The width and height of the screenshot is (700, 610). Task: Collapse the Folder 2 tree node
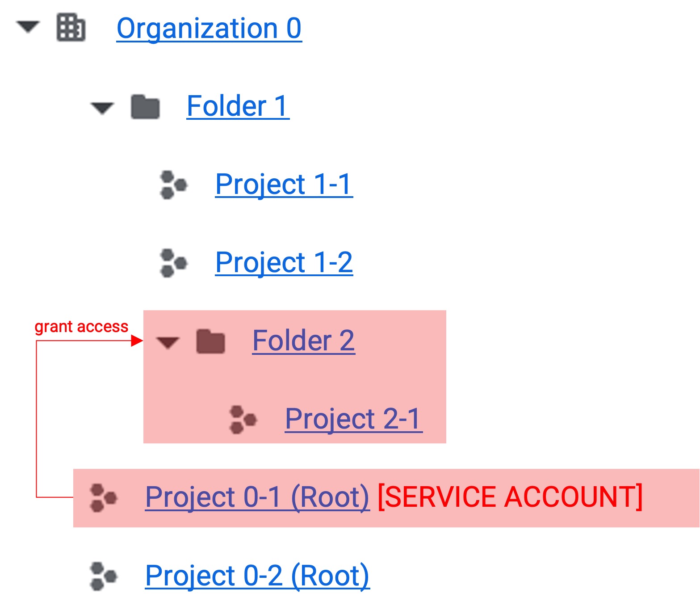pyautogui.click(x=168, y=343)
